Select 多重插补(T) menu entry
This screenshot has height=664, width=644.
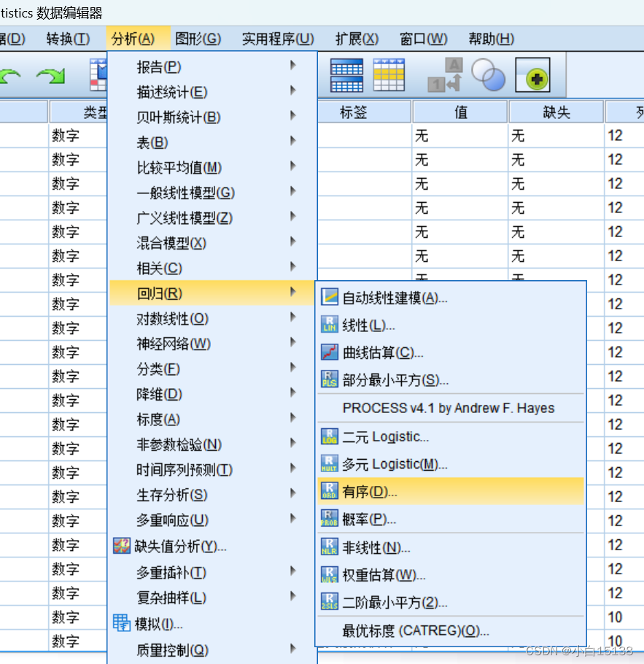[212, 572]
